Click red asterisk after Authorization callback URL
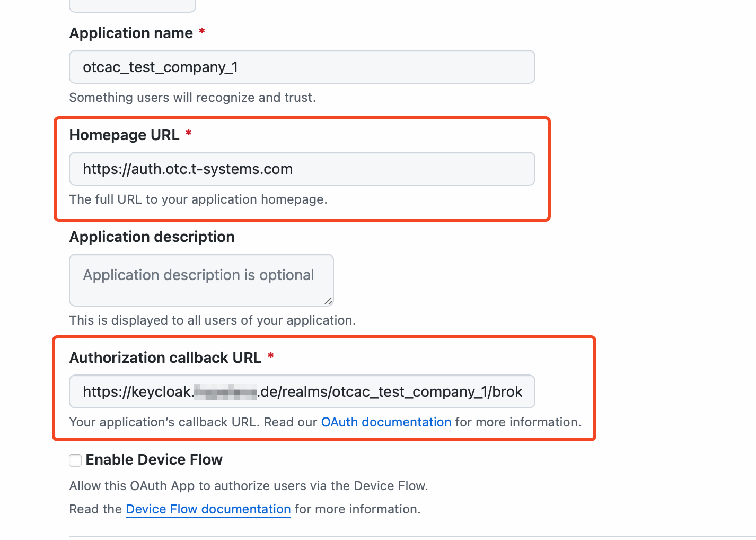756x540 pixels. (270, 356)
